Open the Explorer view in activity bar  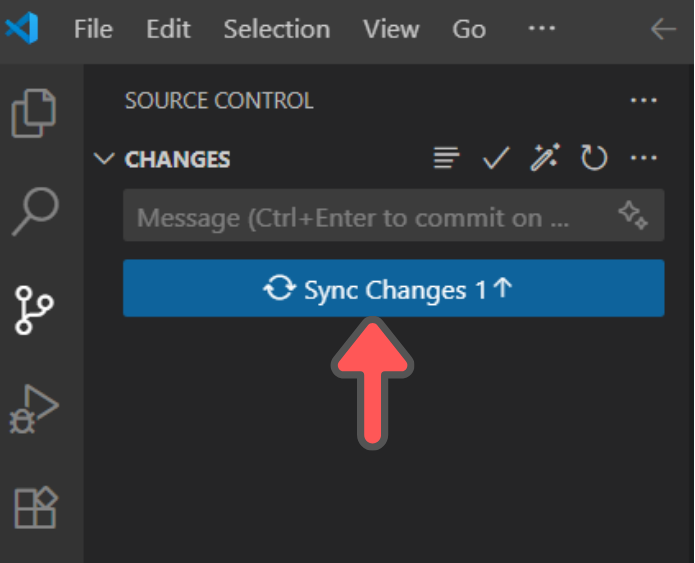point(34,113)
